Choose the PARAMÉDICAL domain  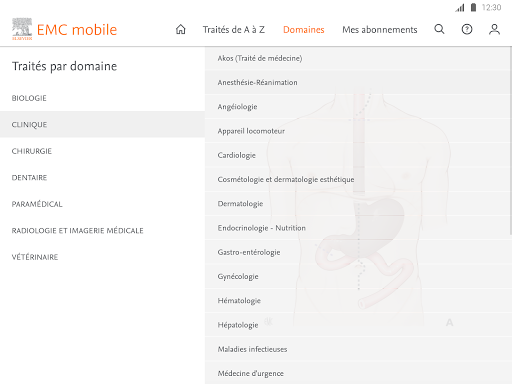click(x=102, y=204)
